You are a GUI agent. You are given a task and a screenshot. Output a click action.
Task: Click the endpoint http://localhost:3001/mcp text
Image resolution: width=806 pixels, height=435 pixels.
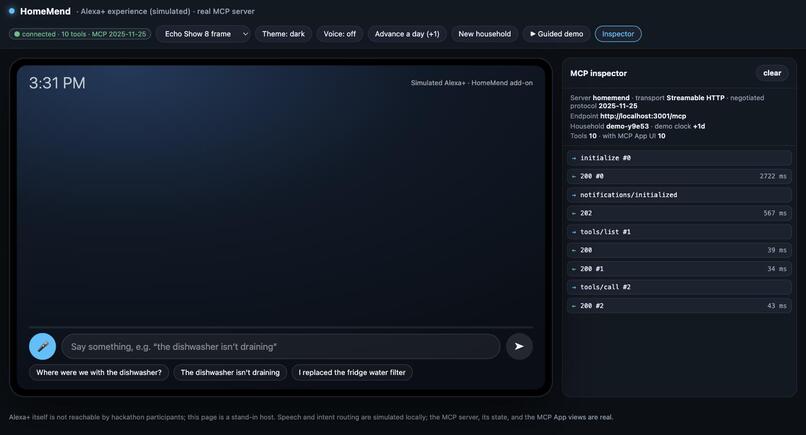[643, 116]
